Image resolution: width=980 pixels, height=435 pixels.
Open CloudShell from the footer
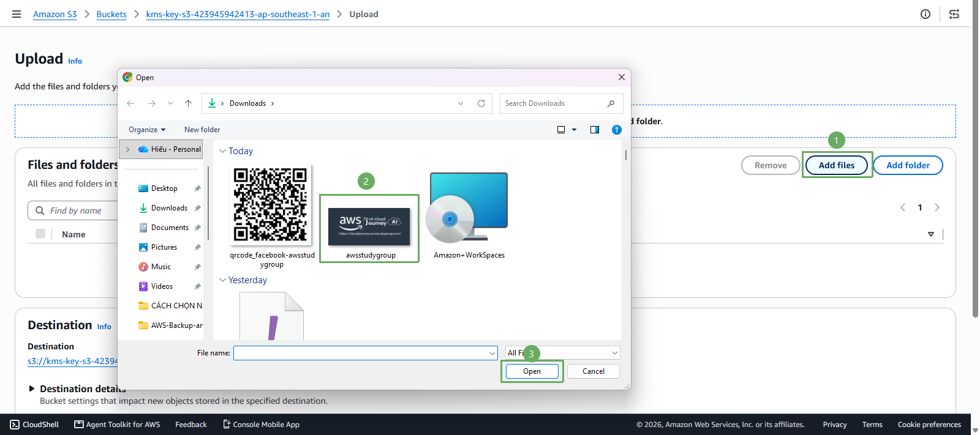coord(34,425)
